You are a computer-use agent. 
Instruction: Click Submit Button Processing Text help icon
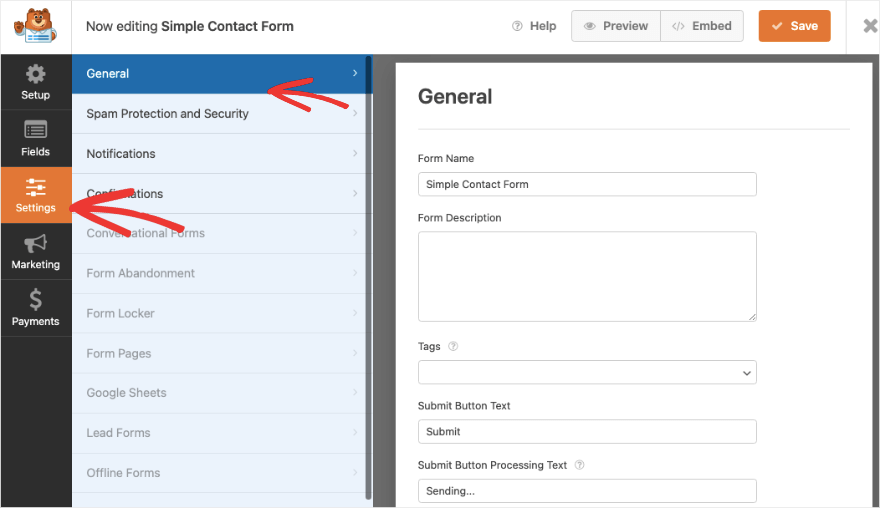(580, 465)
